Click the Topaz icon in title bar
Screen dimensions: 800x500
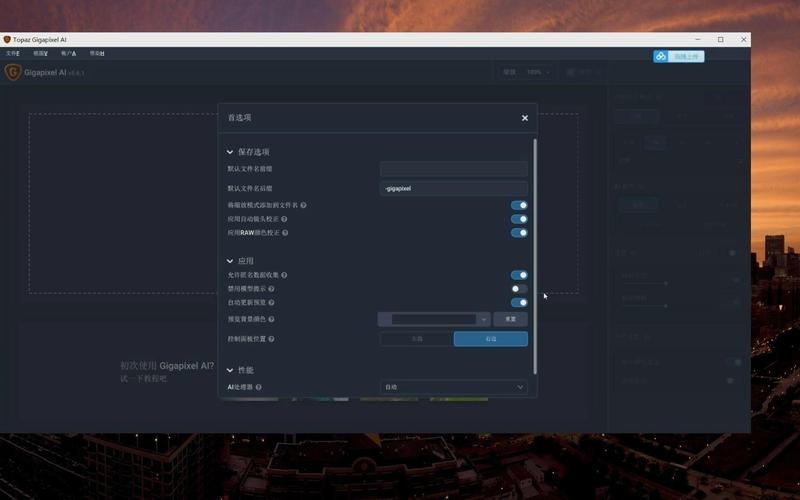(x=7, y=40)
